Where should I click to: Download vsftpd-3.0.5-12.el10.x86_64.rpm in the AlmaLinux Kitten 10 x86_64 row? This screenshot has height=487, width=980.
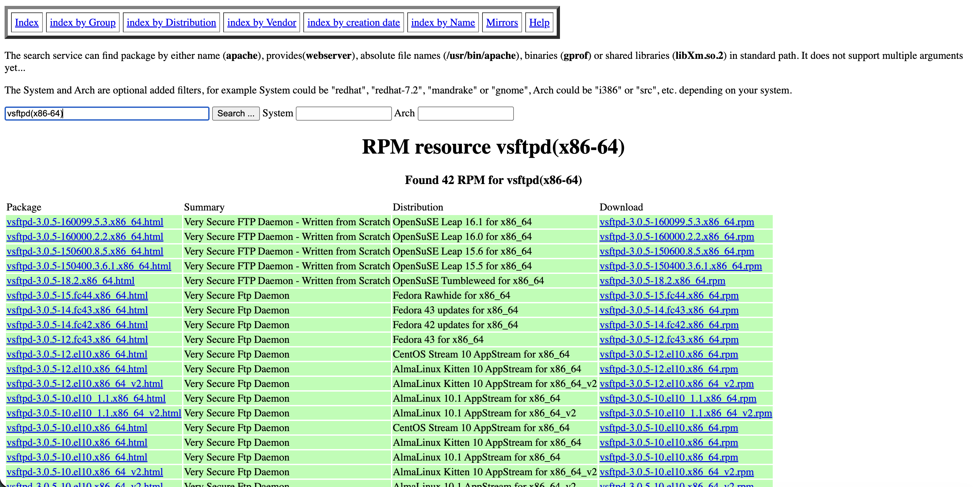coord(669,369)
